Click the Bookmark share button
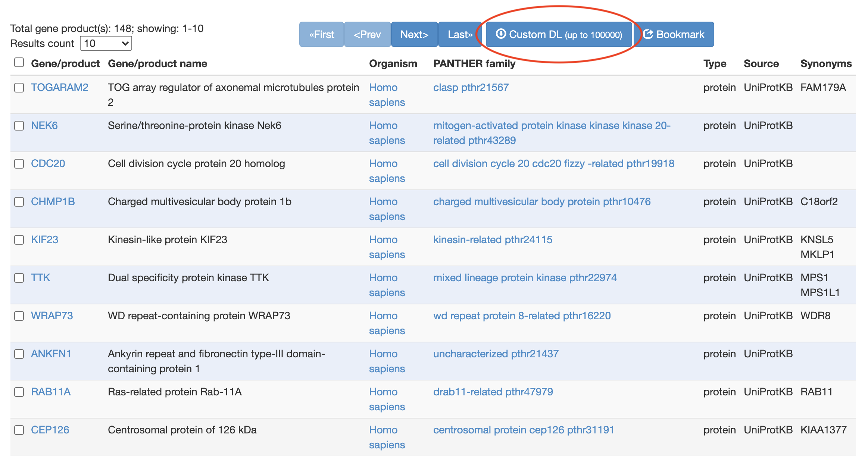Viewport: 868px width, 464px height. click(674, 34)
